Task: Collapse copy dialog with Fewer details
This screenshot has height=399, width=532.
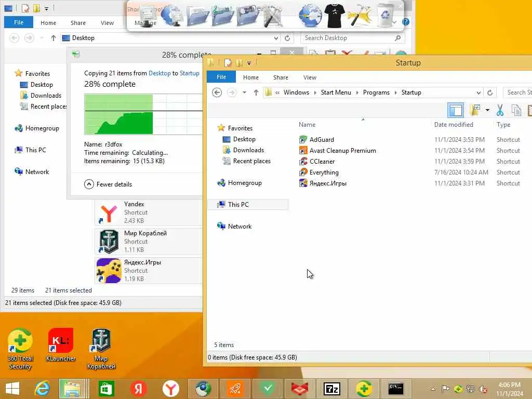Action: pyautogui.click(x=108, y=184)
